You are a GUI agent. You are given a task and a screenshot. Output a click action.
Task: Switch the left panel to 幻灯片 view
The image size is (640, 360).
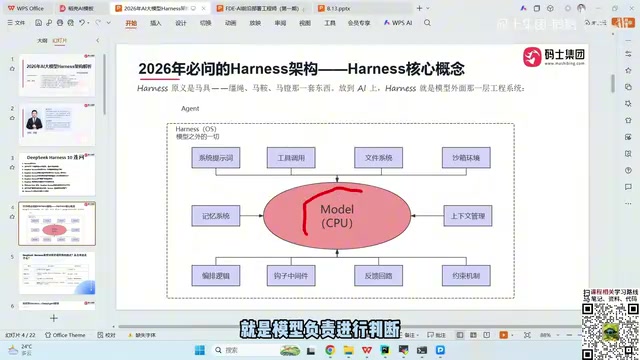[x=60, y=40]
